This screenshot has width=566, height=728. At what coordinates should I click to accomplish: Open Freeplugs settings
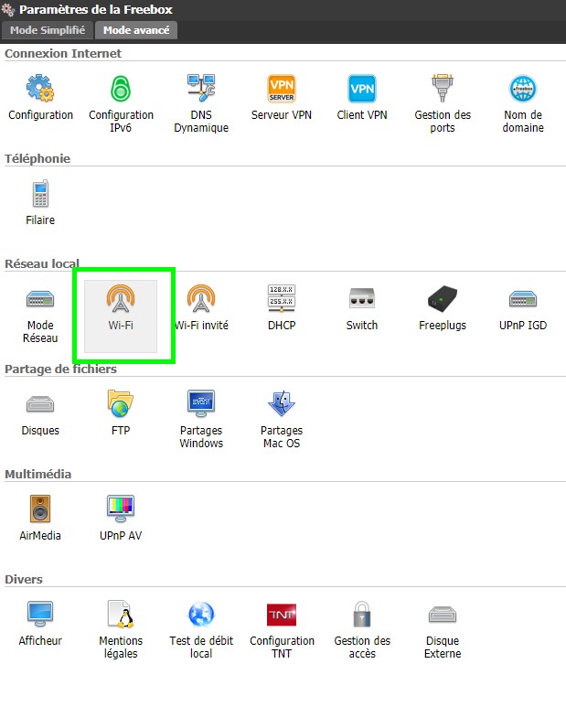(442, 308)
